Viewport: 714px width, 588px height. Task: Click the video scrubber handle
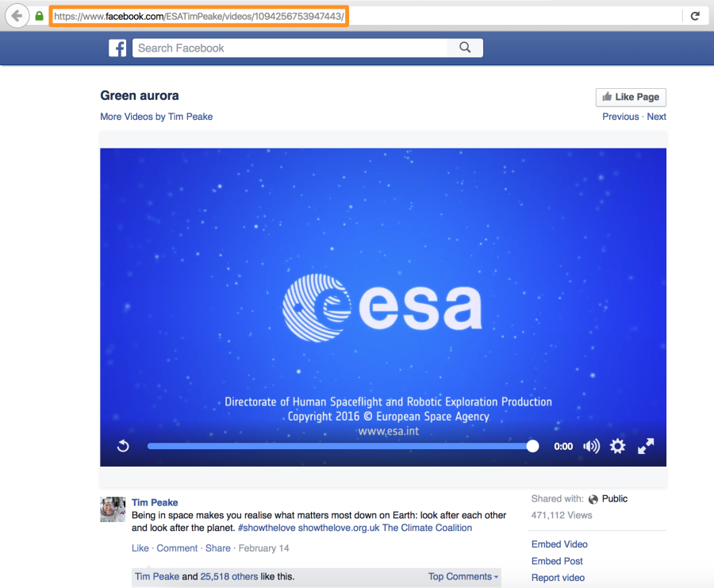532,446
